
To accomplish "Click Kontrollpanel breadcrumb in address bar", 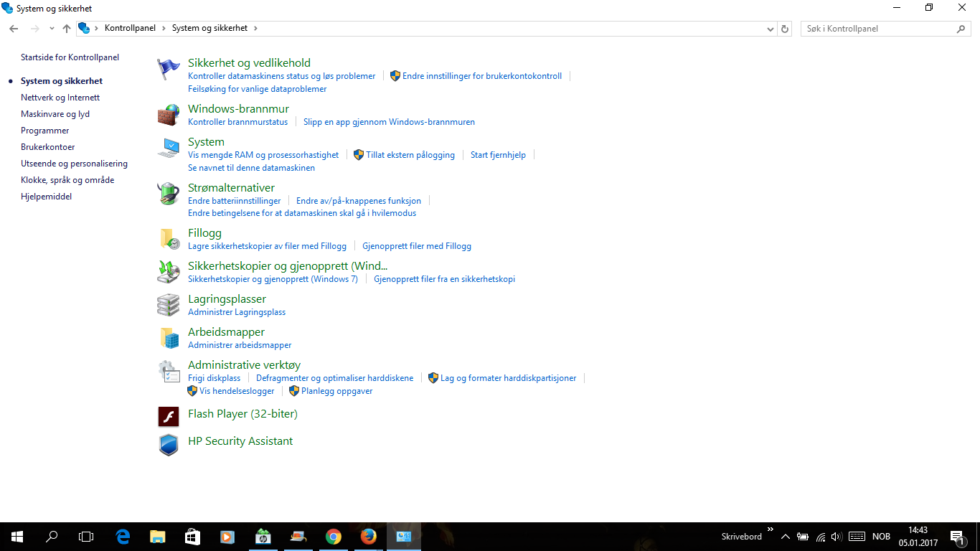I will point(130,28).
